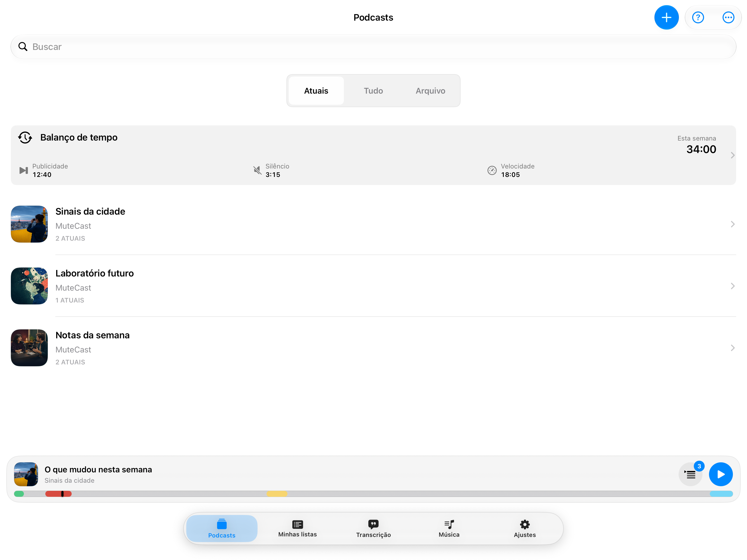The image size is (747, 560).
Task: Expand Balanço de tempo details chevron
Action: click(732, 155)
